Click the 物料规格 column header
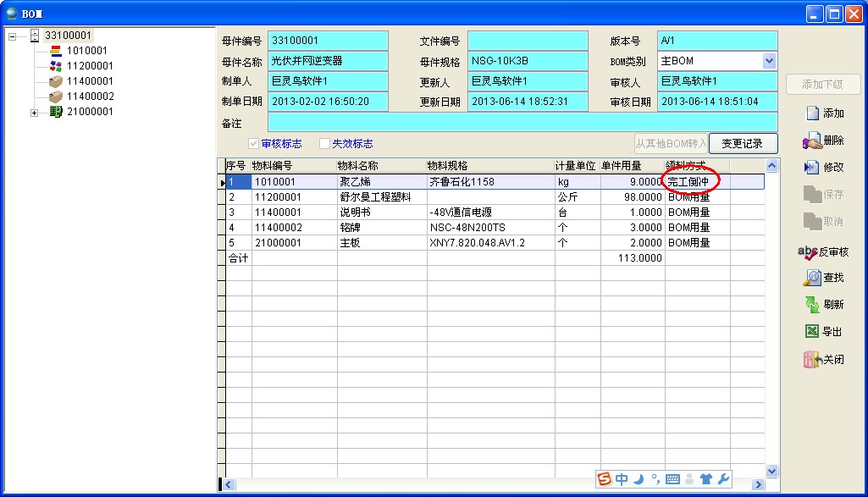Viewport: 868px width, 497px height. 490,165
